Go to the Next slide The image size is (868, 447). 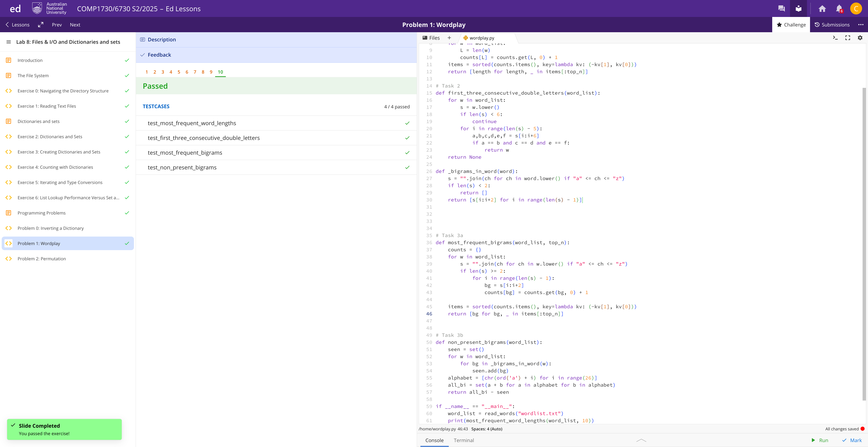pos(75,25)
